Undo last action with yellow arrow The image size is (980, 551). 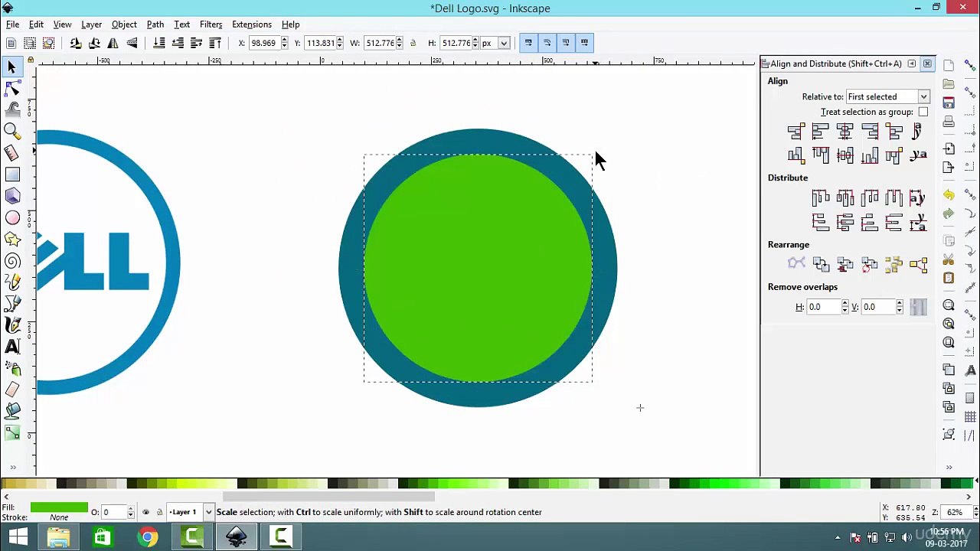949,195
